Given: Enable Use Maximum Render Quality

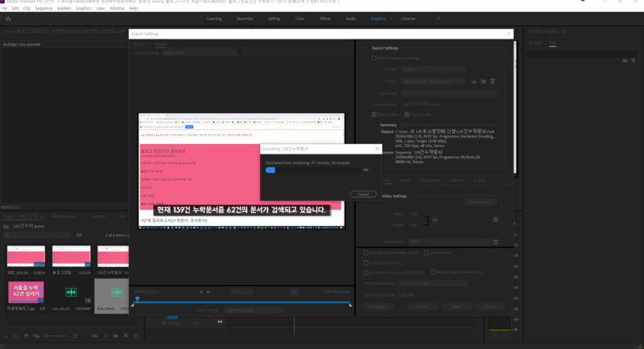Looking at the screenshot, I should coord(366,253).
